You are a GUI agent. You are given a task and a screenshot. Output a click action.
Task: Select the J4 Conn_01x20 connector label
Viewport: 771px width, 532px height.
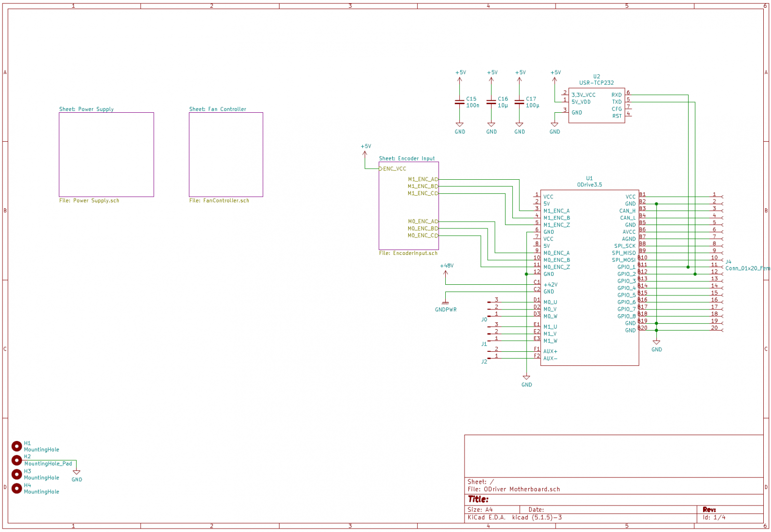point(746,268)
